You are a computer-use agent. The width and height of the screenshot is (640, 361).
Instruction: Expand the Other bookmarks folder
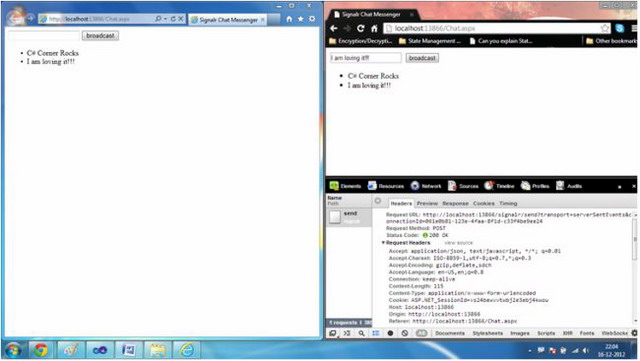[x=611, y=41]
